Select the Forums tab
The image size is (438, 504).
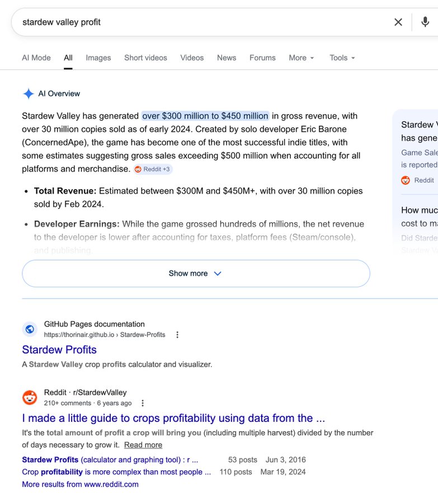(x=262, y=58)
